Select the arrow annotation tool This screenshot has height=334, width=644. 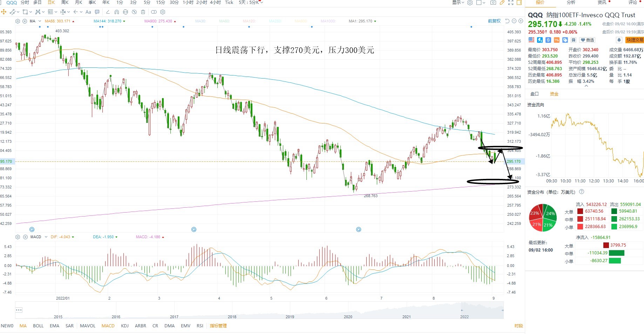pos(76,12)
